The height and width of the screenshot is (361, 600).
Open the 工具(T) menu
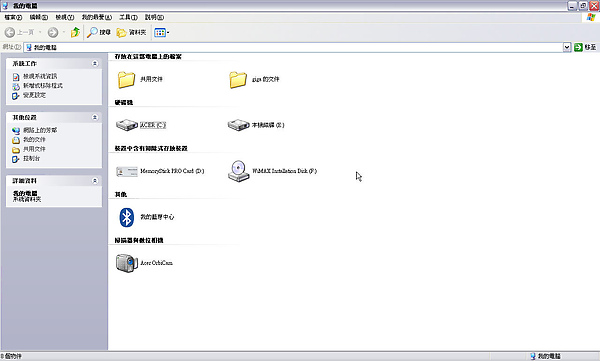tap(128, 17)
